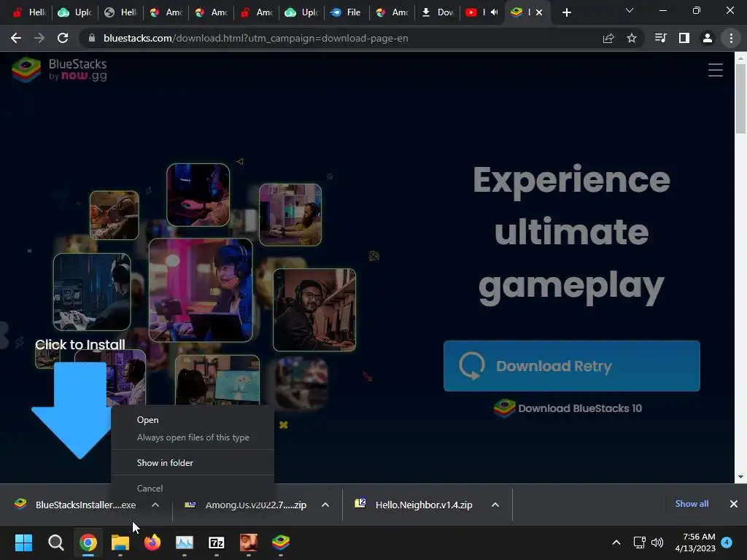Open the volume control in the tray

(x=657, y=542)
